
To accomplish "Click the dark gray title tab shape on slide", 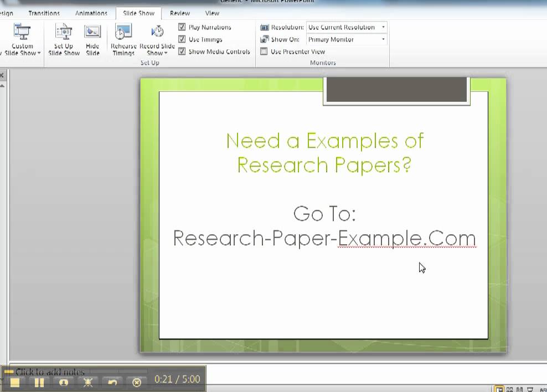I will pos(396,90).
